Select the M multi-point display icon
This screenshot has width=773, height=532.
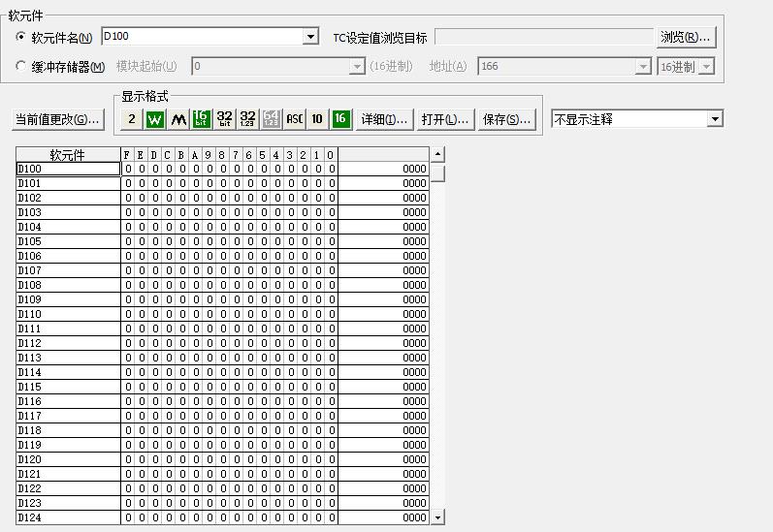coord(177,119)
